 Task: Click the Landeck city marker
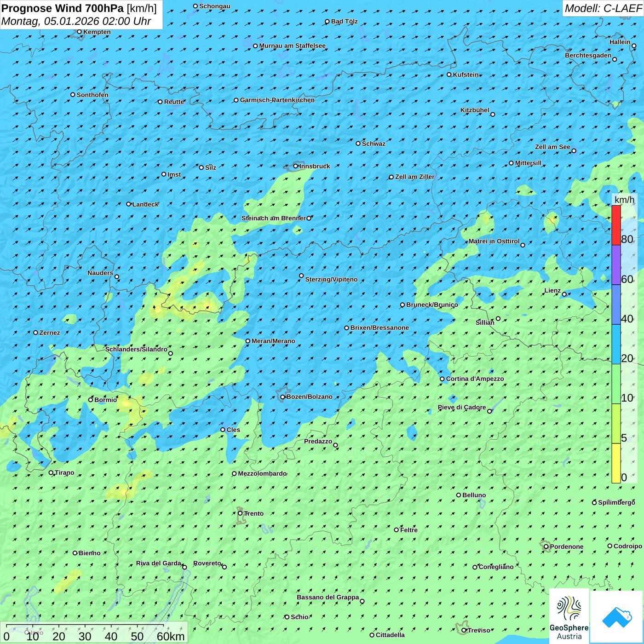pos(129,204)
